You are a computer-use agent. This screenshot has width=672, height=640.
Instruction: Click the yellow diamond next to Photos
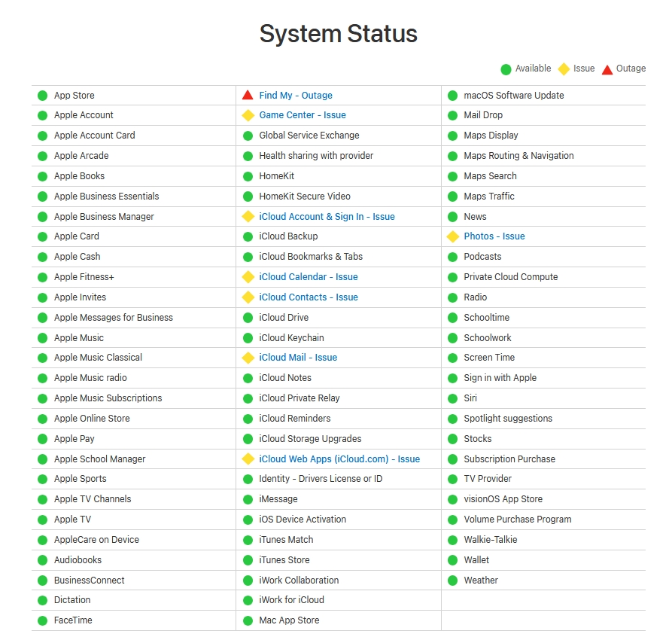tap(452, 236)
